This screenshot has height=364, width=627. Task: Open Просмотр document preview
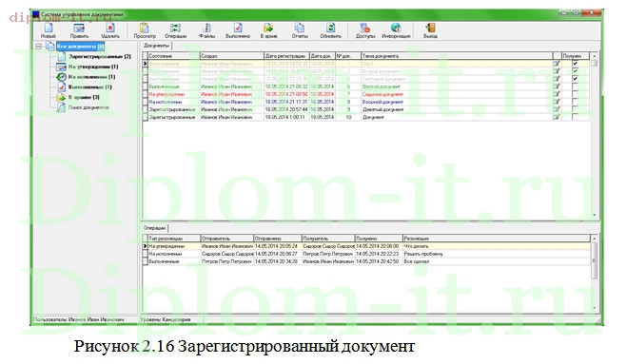pos(145,30)
